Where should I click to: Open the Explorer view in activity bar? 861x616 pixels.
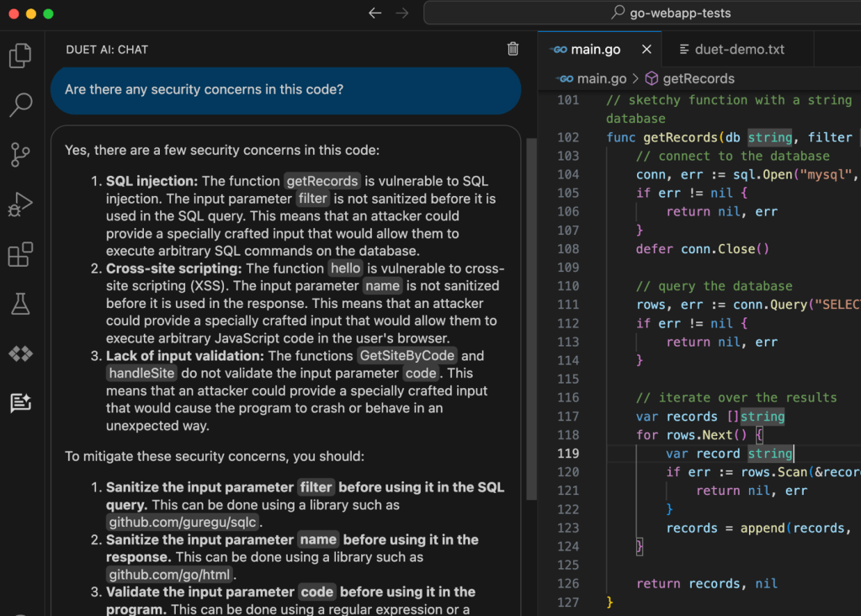[x=20, y=56]
